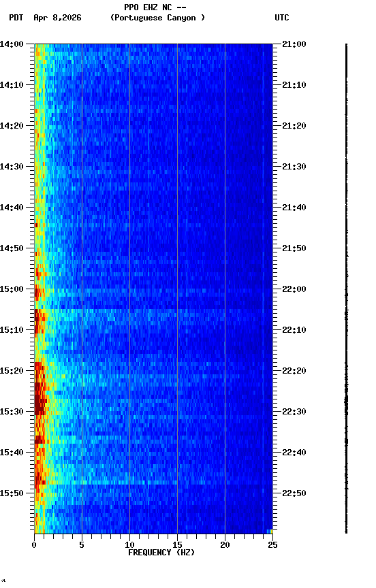This screenshot has height=588, width=376.
Task: Click the '15:20' PDT time label
Action: click(12, 371)
